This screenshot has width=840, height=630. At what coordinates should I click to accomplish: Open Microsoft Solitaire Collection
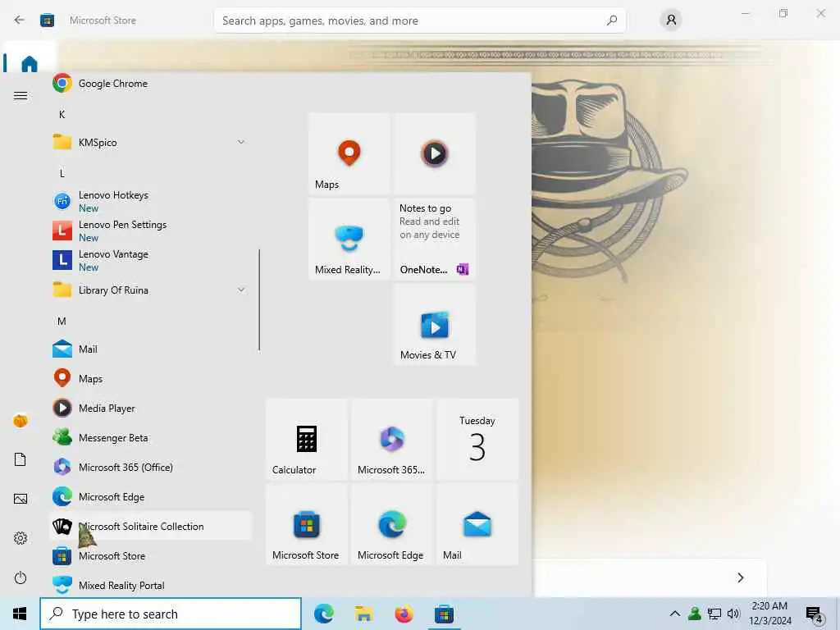pyautogui.click(x=150, y=527)
